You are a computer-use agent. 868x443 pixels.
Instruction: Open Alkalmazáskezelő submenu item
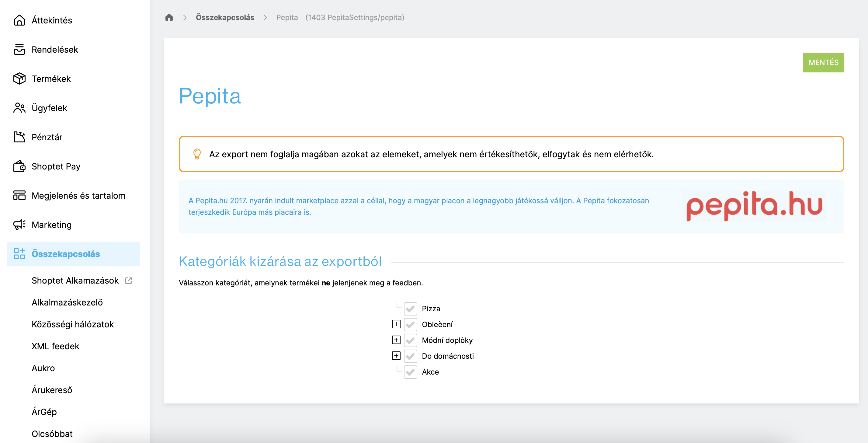pyautogui.click(x=67, y=302)
